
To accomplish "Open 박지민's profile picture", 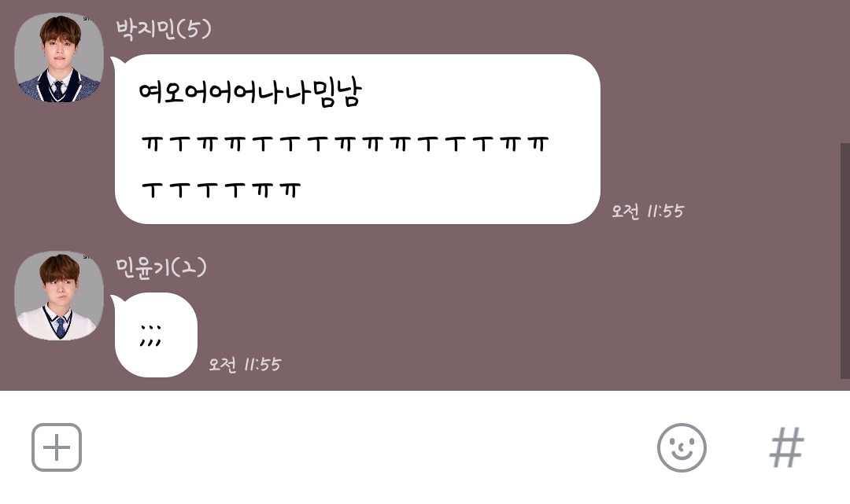I will pos(58,57).
